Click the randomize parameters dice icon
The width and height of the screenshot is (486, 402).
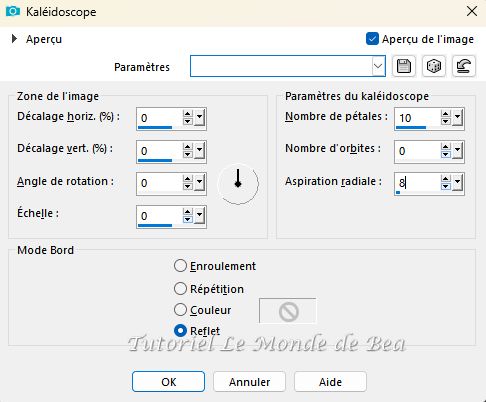tap(434, 66)
